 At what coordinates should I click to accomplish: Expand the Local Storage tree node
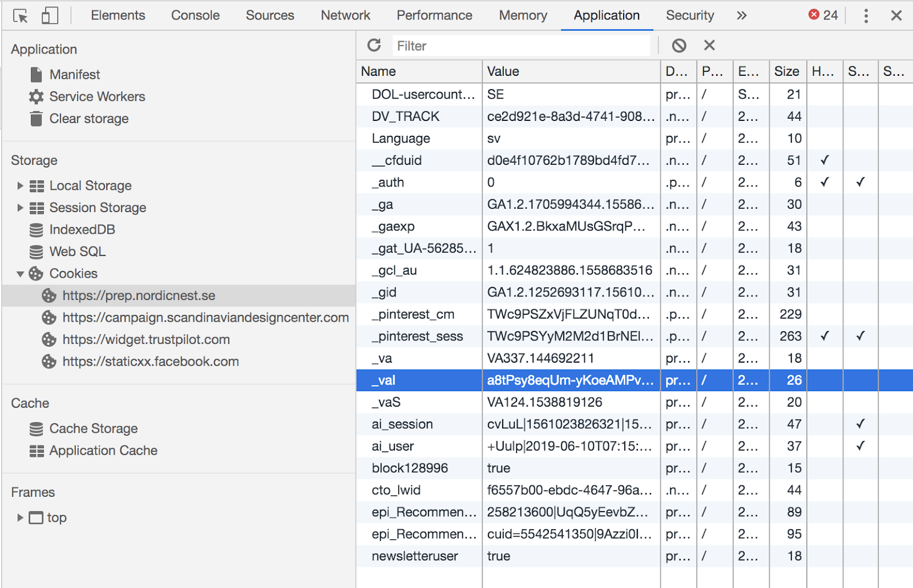tap(20, 185)
